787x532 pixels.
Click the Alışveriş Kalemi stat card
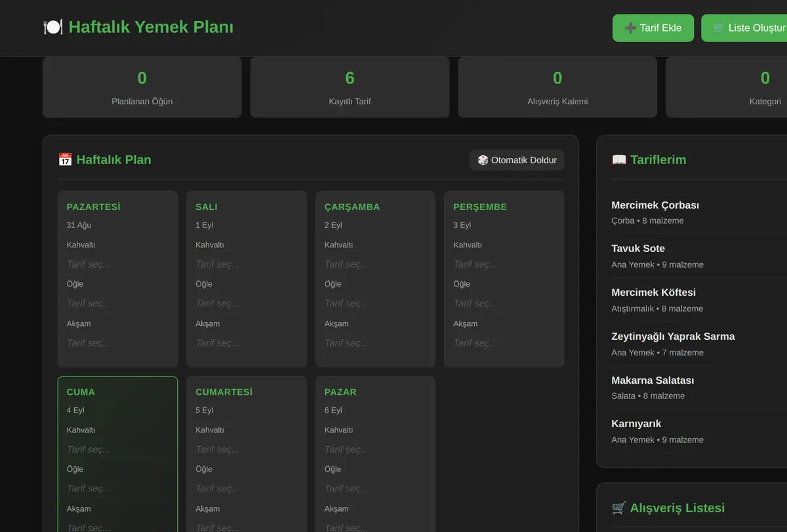tap(557, 87)
